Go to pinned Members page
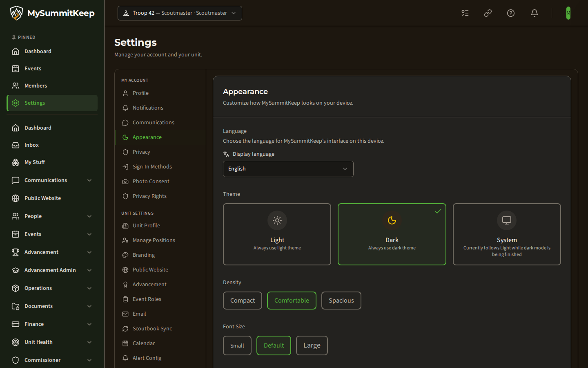 tap(52, 86)
